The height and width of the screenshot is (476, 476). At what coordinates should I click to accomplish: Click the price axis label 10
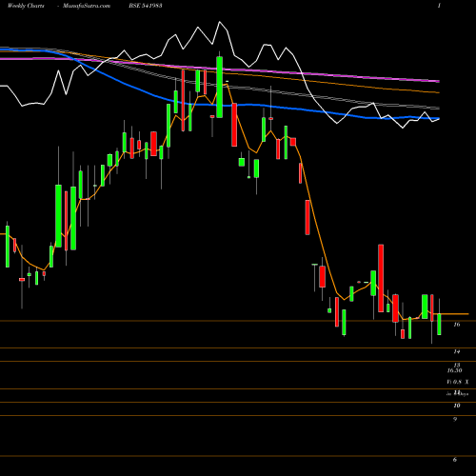click(x=457, y=406)
